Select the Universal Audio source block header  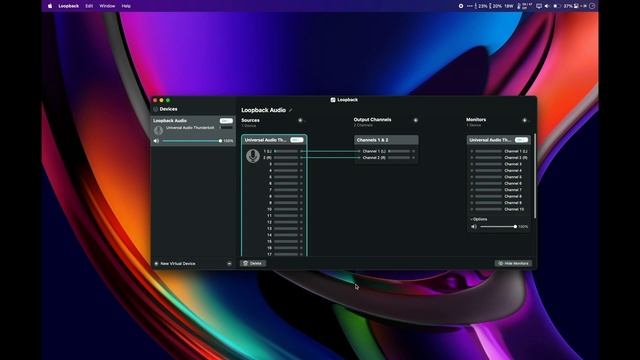pyautogui.click(x=274, y=140)
